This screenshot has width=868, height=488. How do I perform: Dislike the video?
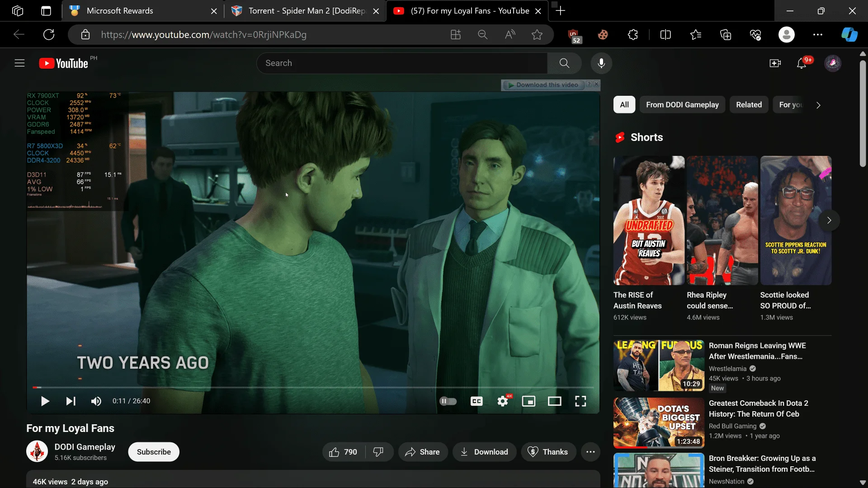pyautogui.click(x=378, y=452)
